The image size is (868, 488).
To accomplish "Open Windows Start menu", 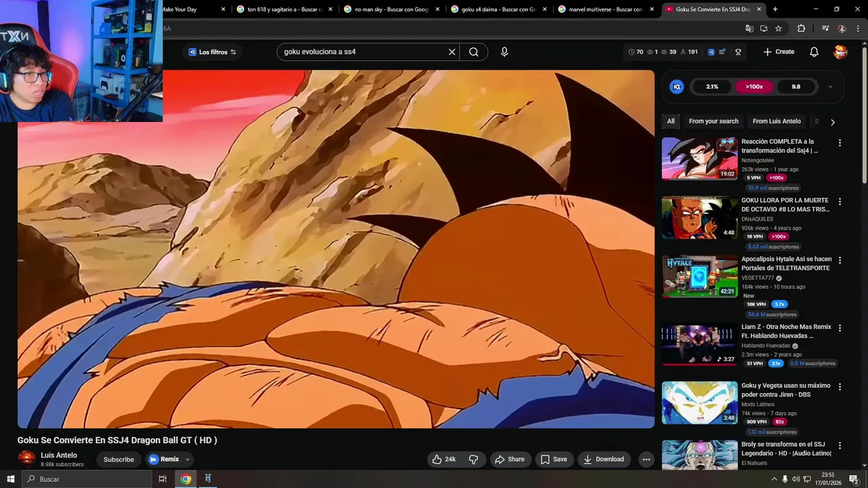I will click(x=11, y=479).
